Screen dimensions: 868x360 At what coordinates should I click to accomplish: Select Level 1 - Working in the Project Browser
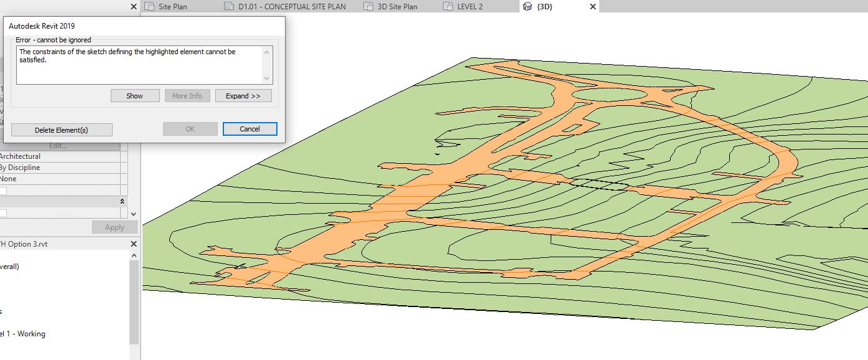tap(23, 333)
